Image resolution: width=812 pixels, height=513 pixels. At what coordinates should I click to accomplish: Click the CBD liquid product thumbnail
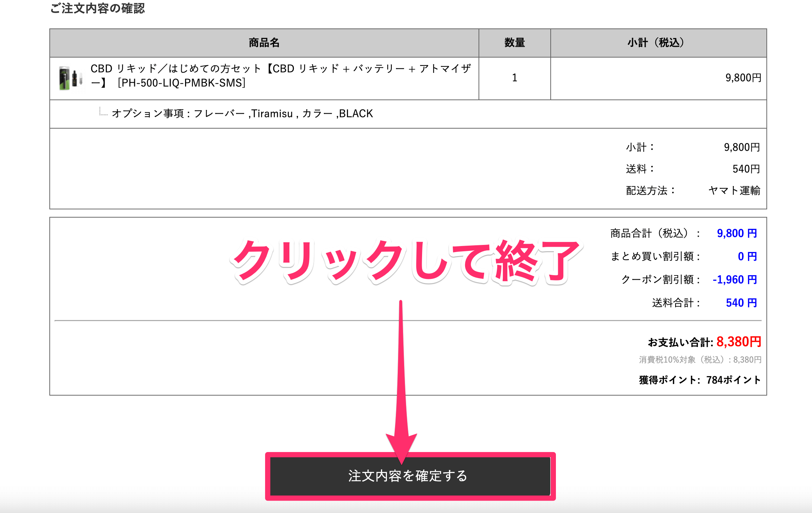70,78
